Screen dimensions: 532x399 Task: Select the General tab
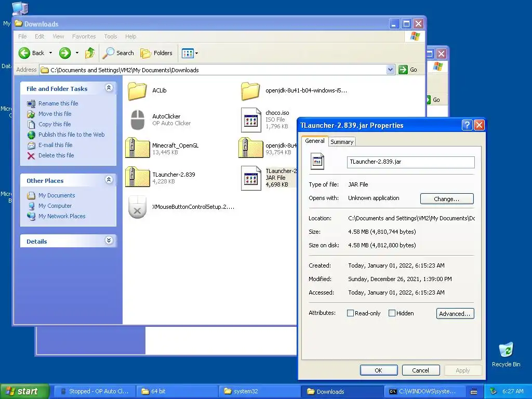click(314, 141)
